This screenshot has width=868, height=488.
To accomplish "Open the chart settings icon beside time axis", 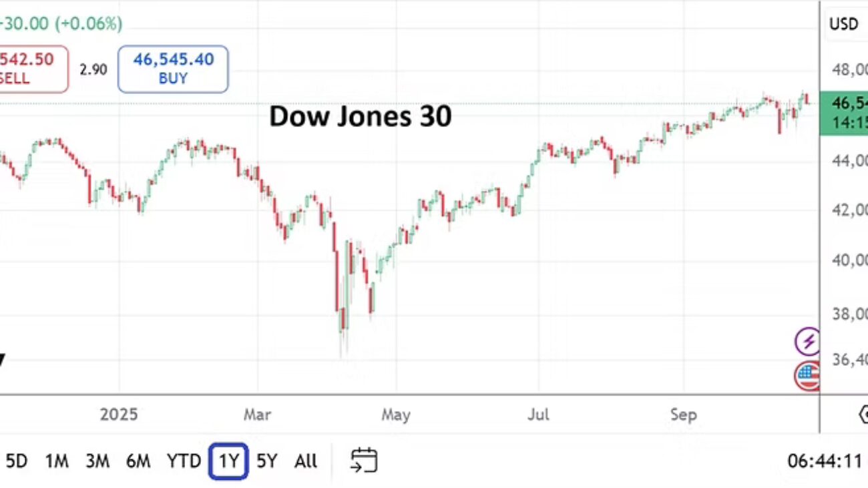I will (x=863, y=415).
